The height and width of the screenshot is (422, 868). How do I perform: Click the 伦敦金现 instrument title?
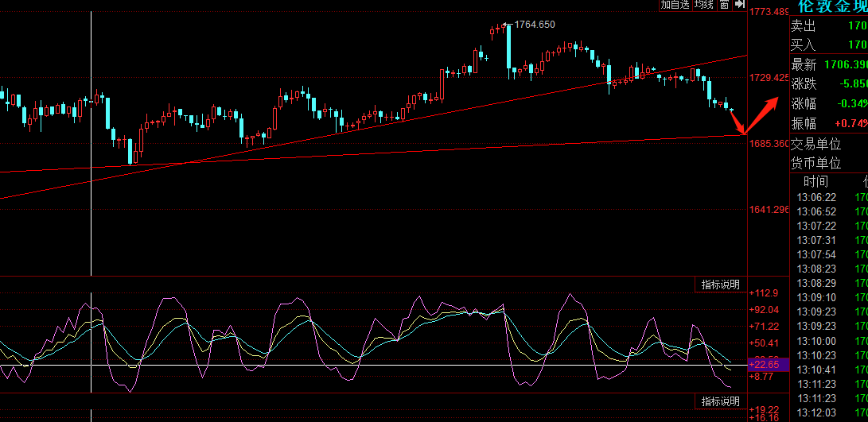pyautogui.click(x=832, y=6)
